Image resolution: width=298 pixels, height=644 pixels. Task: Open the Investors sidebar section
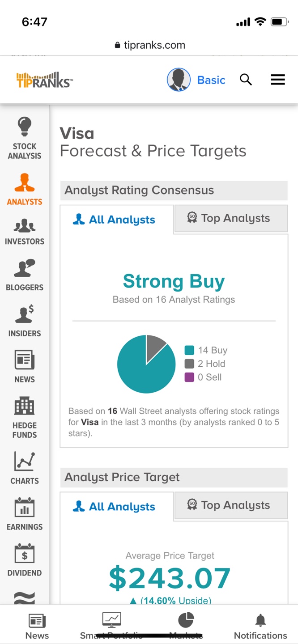tap(25, 226)
